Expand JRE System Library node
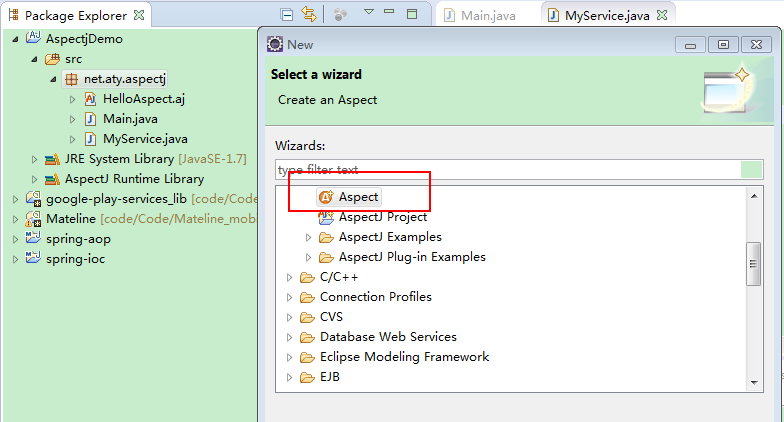The image size is (784, 422). tap(34, 159)
